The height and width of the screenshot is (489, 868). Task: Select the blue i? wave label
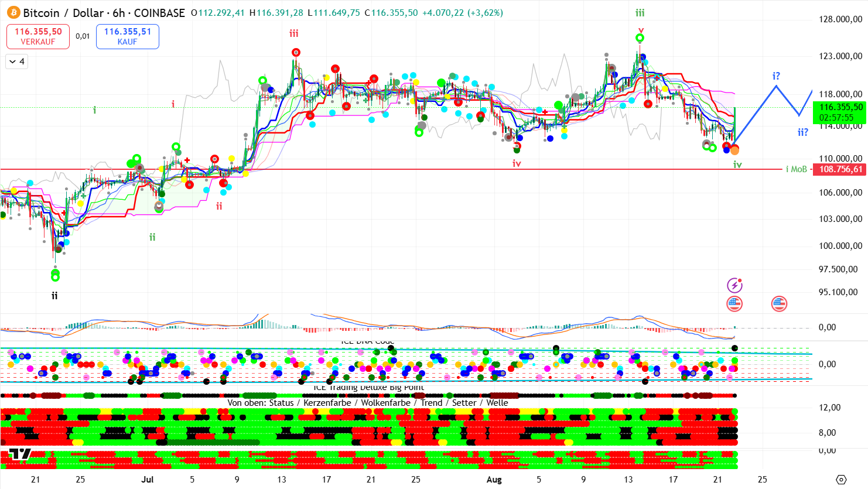776,76
